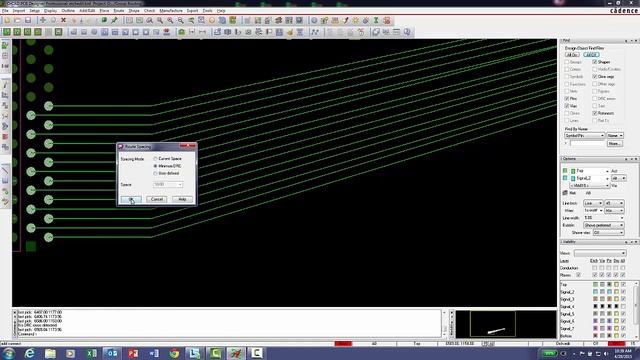Image resolution: width=640 pixels, height=360 pixels.
Task: Open PowerPoint from the taskbar
Action: pyautogui.click(x=133, y=353)
